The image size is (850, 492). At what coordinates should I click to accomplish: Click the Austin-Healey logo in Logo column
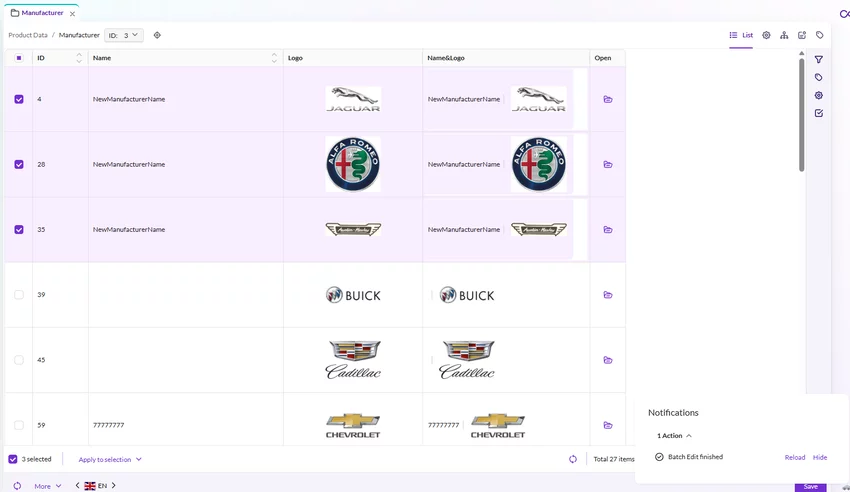pyautogui.click(x=353, y=229)
